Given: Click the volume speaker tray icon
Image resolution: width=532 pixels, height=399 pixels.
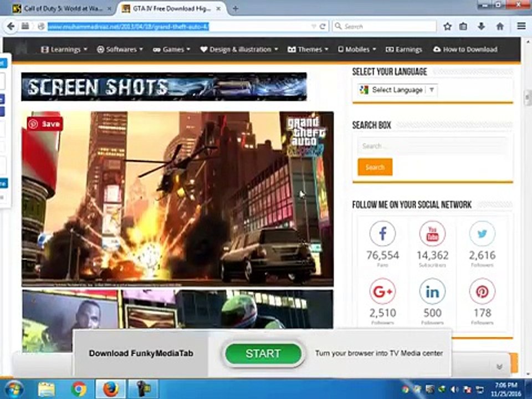Looking at the screenshot, I should (x=454, y=389).
